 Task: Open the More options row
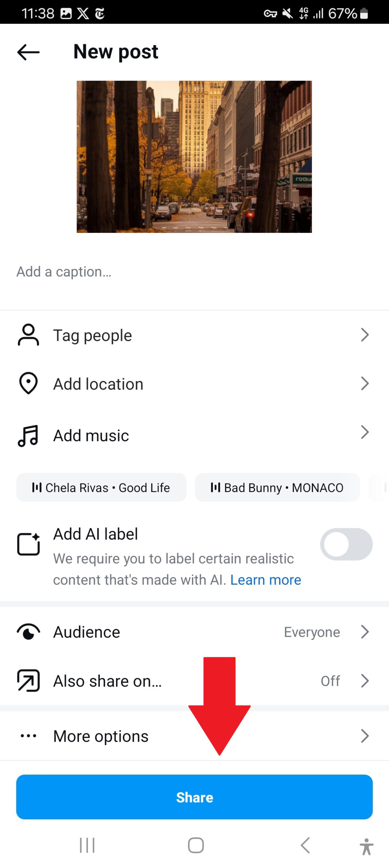click(x=194, y=736)
